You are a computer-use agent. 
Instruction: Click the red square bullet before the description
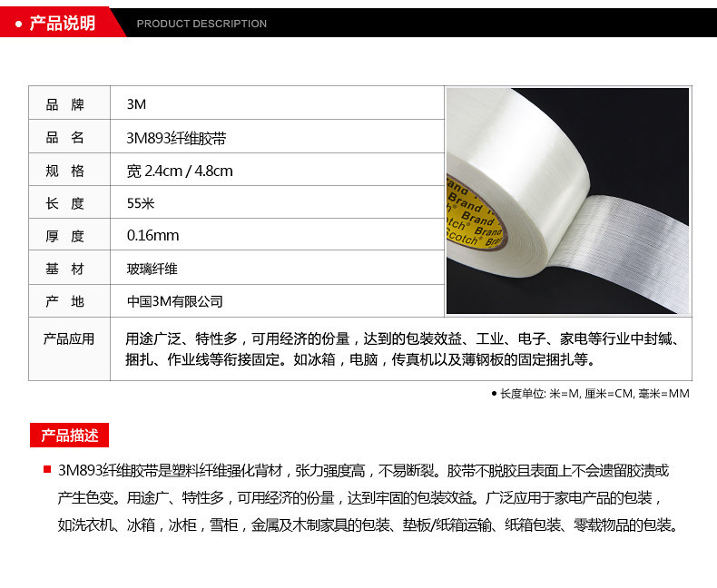click(46, 469)
